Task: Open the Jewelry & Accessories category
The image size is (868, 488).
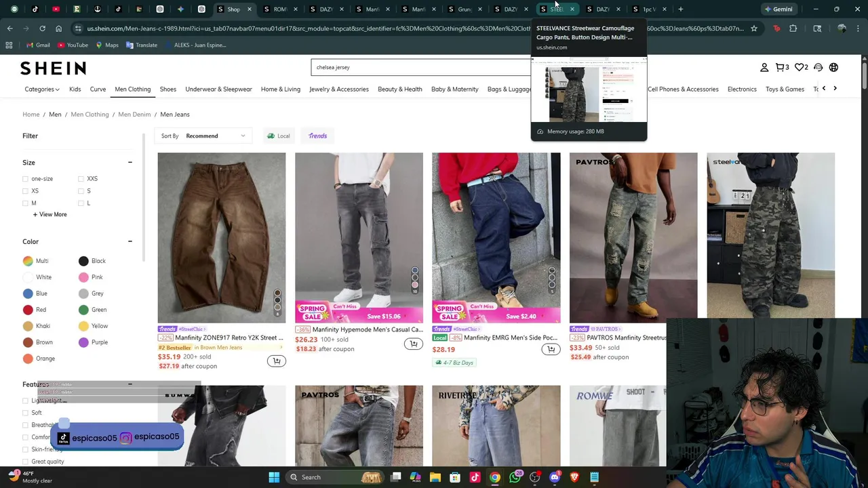Action: [339, 89]
